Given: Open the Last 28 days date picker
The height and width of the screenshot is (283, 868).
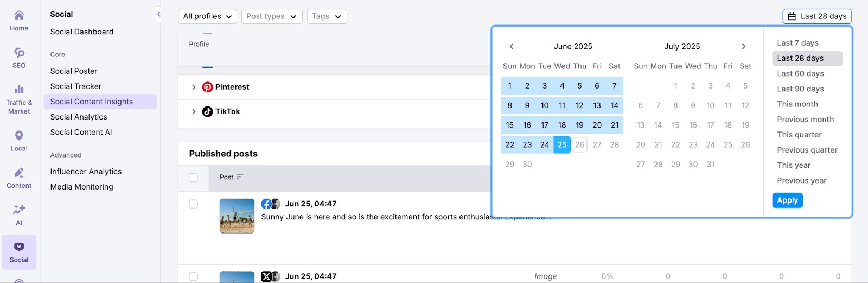Looking at the screenshot, I should click(x=817, y=16).
